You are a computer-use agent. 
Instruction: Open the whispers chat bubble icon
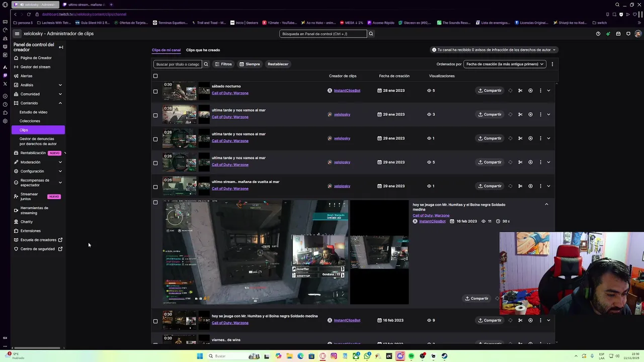pos(628,34)
